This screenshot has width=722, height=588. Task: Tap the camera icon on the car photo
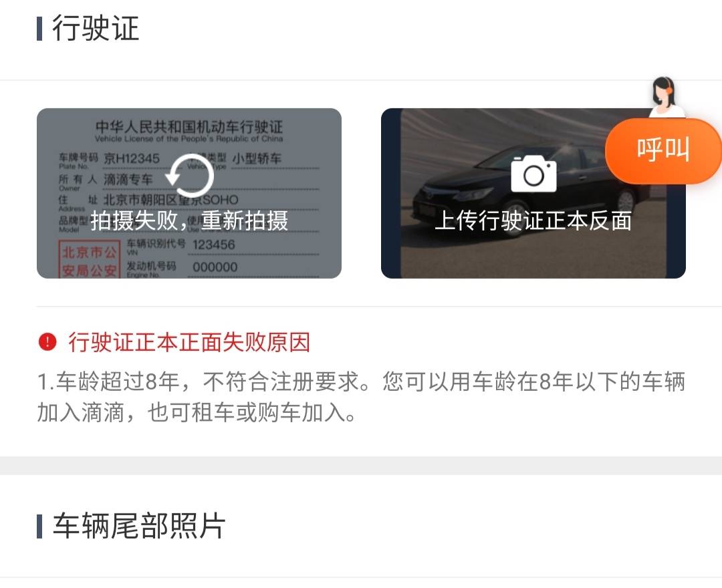533,174
